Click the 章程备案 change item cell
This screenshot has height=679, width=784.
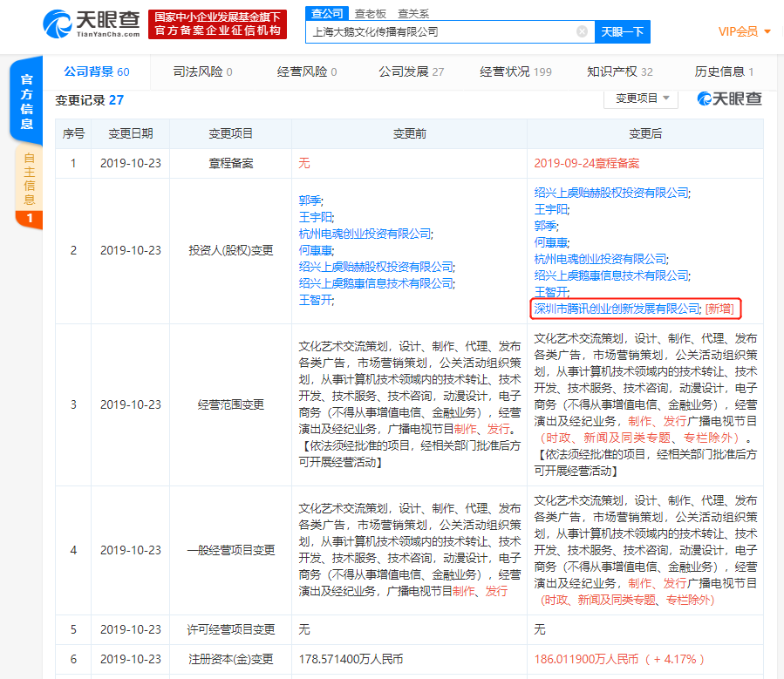[x=230, y=163]
